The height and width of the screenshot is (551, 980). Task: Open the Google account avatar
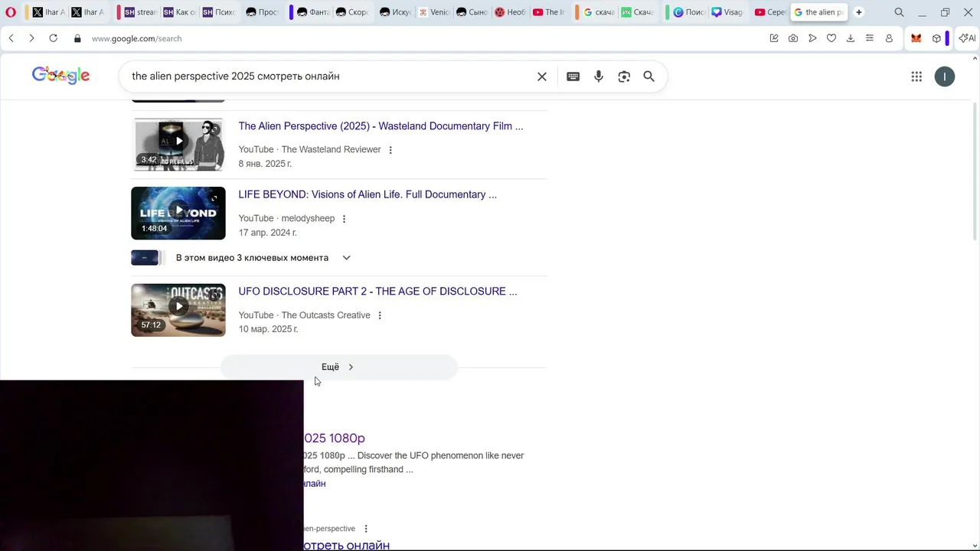[x=945, y=77]
